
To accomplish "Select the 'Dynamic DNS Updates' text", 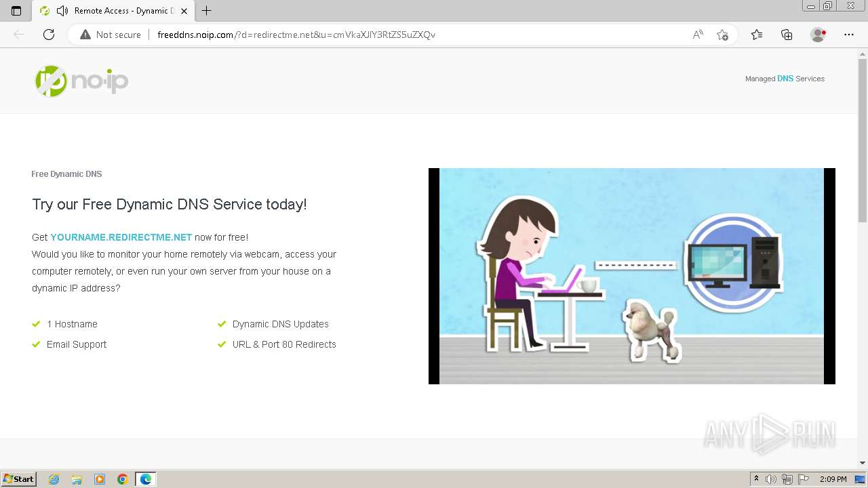I will coord(281,324).
